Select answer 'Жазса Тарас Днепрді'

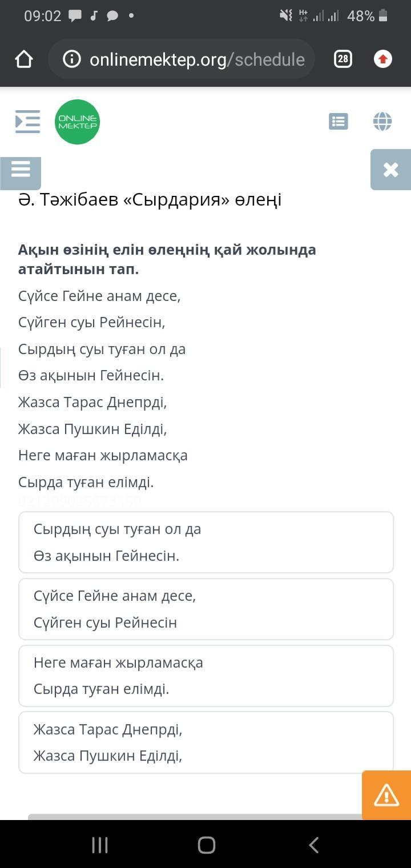(206, 742)
